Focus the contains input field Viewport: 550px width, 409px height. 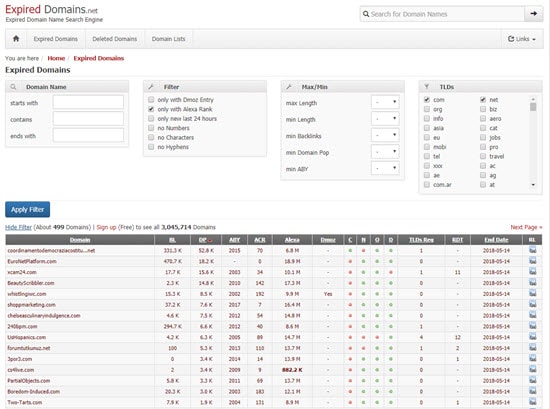tap(88, 119)
